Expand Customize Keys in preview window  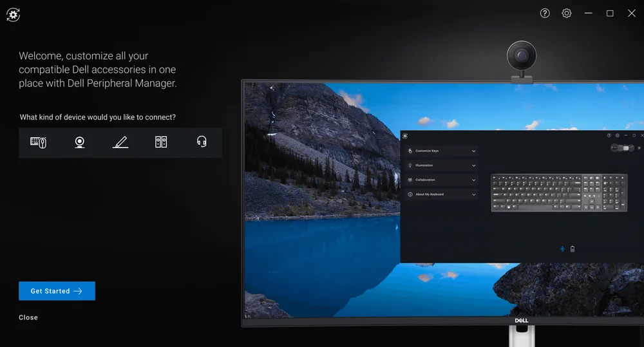coord(442,151)
